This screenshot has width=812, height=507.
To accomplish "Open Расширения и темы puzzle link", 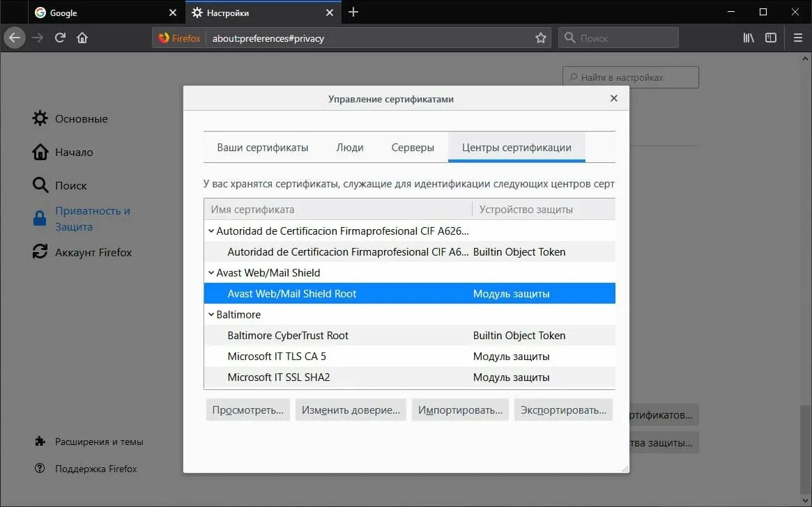I will (89, 442).
